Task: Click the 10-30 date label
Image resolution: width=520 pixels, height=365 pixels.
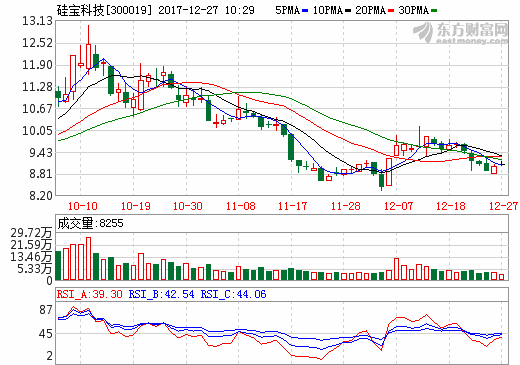Action: point(188,206)
